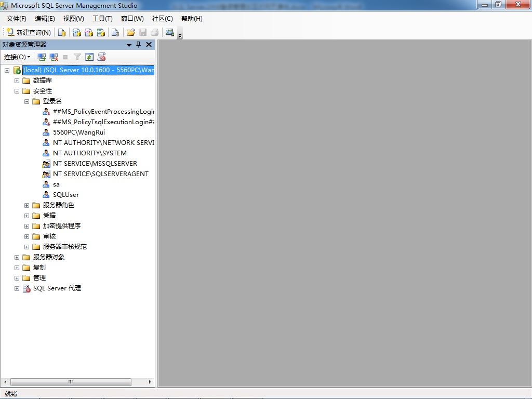Click the sa login user icon
This screenshot has width=532, height=399.
pyautogui.click(x=46, y=184)
